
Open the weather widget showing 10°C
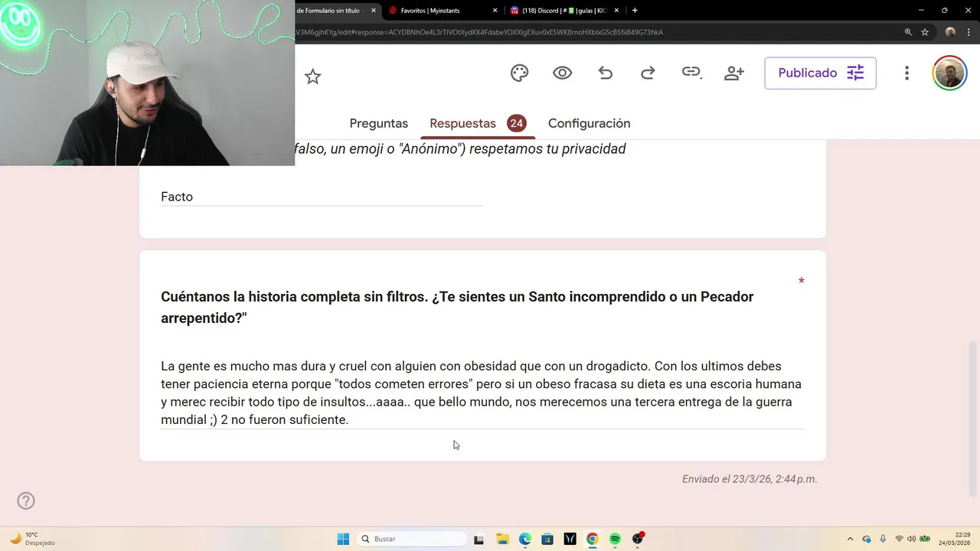(32, 539)
